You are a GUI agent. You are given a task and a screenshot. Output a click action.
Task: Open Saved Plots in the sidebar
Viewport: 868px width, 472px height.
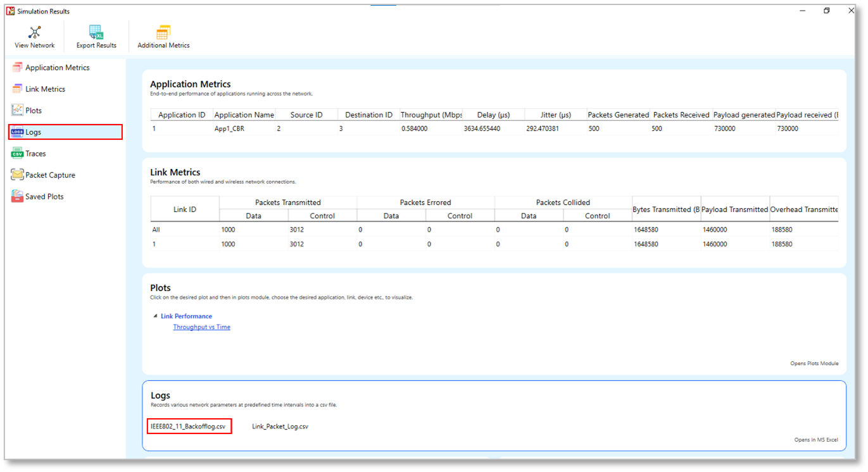[x=44, y=197]
